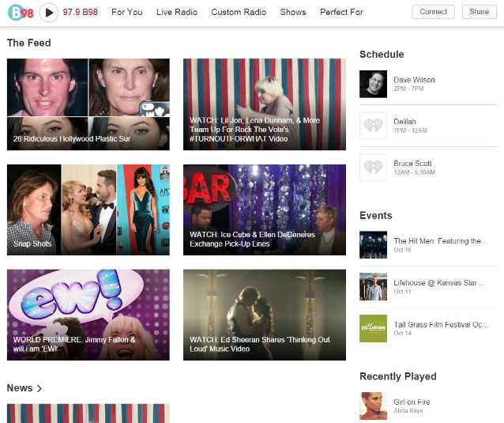Open the Bruce Scott show link

pos(412,164)
